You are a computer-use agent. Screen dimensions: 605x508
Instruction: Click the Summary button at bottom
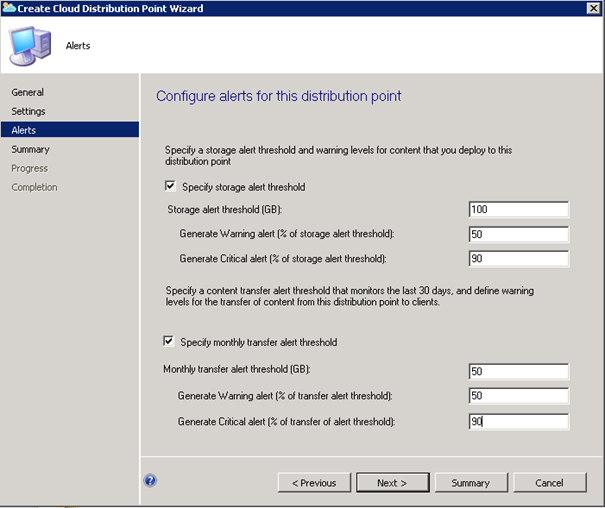pyautogui.click(x=470, y=483)
